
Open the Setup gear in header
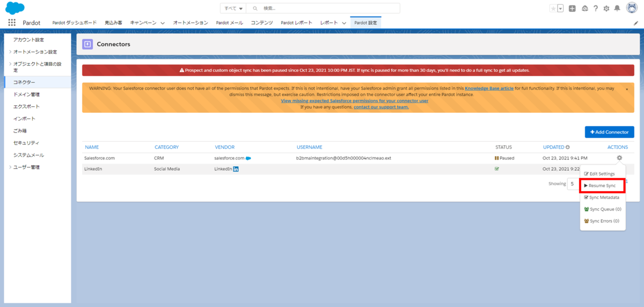click(606, 8)
